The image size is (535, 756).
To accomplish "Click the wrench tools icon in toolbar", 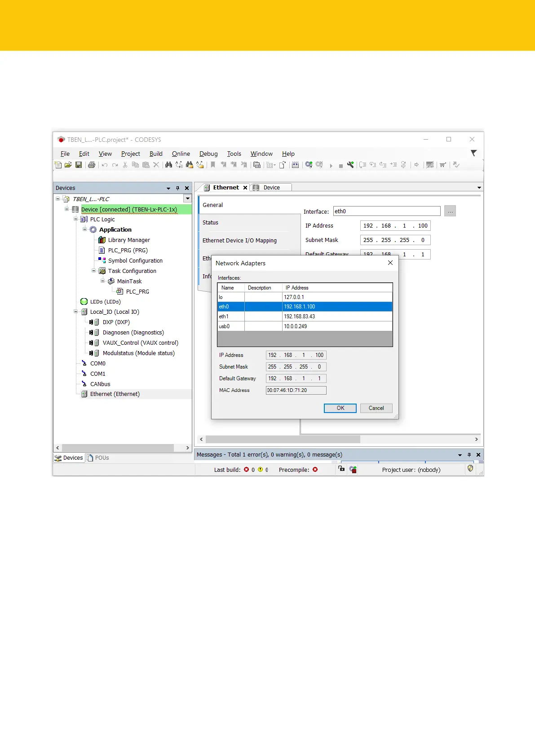I will click(x=351, y=165).
